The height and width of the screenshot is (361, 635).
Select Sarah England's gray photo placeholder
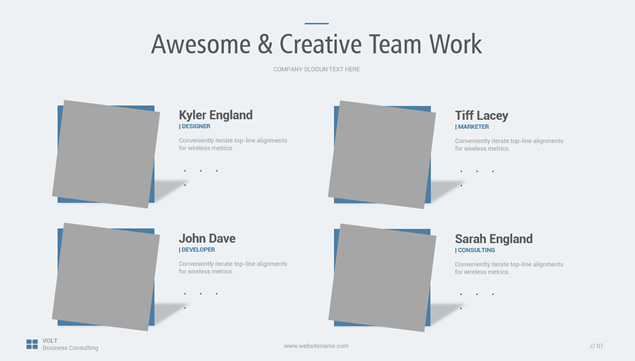click(382, 278)
